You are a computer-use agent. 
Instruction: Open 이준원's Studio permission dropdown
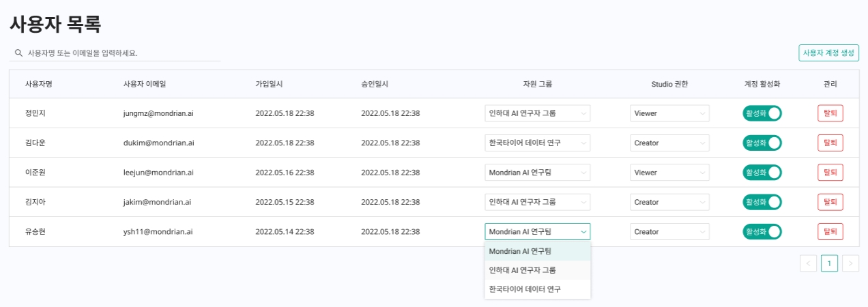pos(669,173)
